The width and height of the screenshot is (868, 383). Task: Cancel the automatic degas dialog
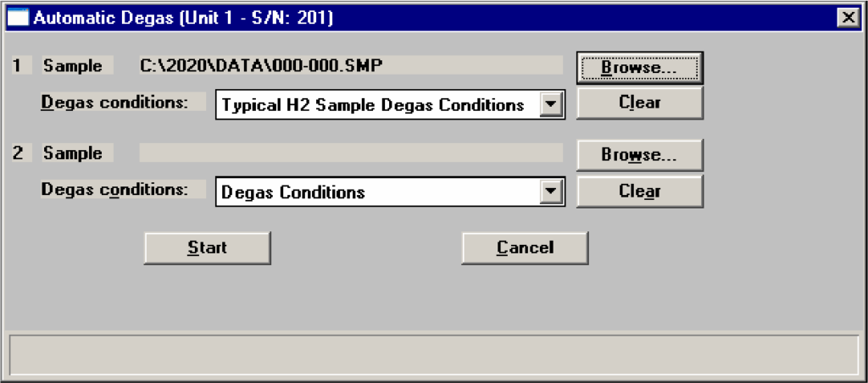pos(525,247)
